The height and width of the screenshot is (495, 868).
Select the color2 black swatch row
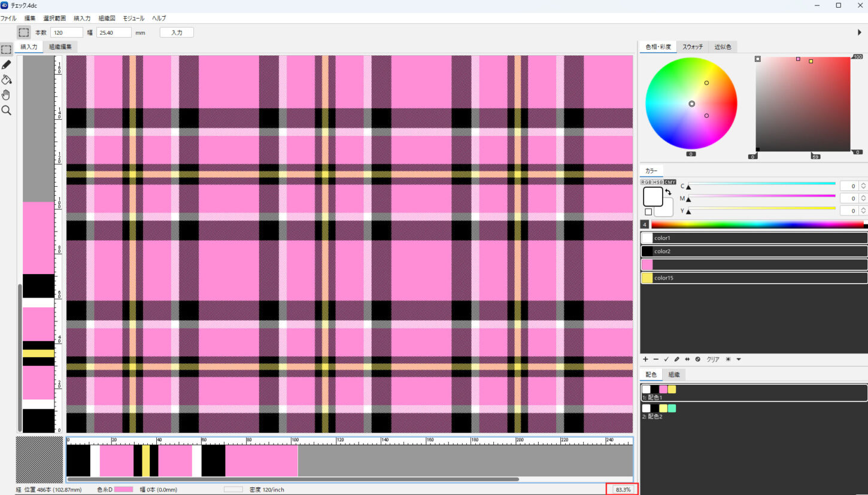tap(754, 251)
